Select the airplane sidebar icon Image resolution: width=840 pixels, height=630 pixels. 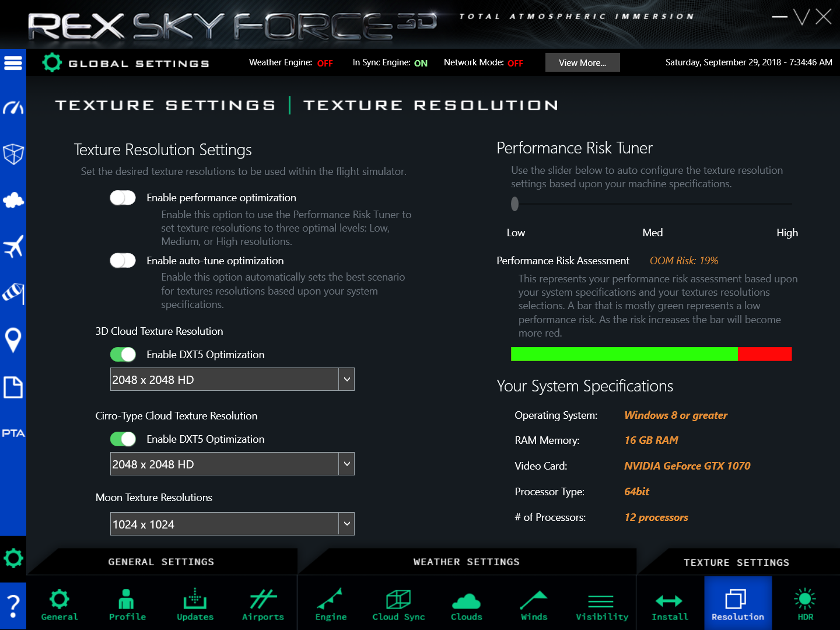pos(13,246)
